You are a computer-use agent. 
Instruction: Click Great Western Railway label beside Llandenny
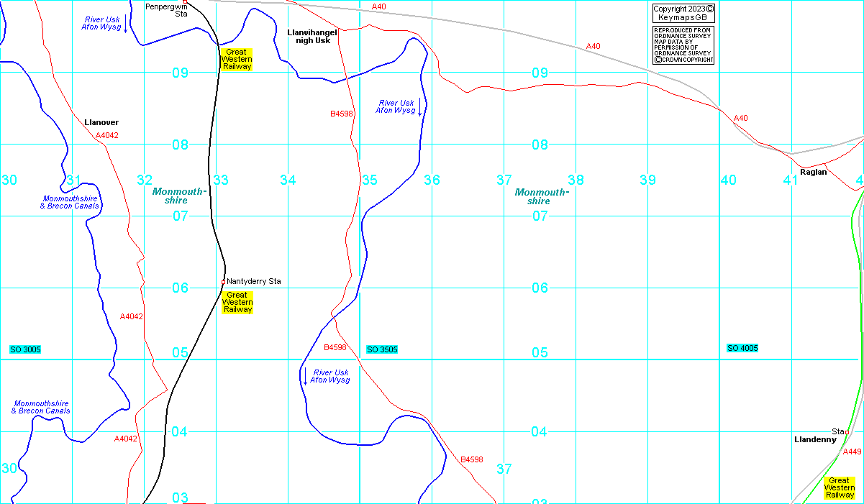coord(839,488)
